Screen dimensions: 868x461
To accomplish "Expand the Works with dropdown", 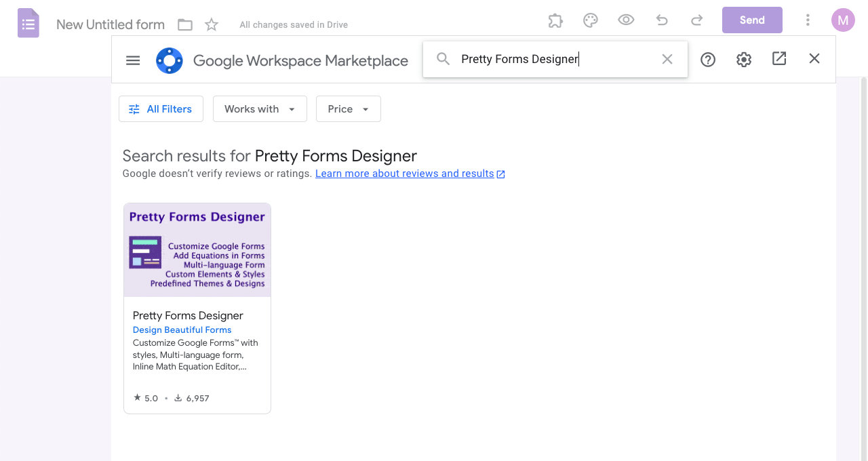I will [x=260, y=109].
